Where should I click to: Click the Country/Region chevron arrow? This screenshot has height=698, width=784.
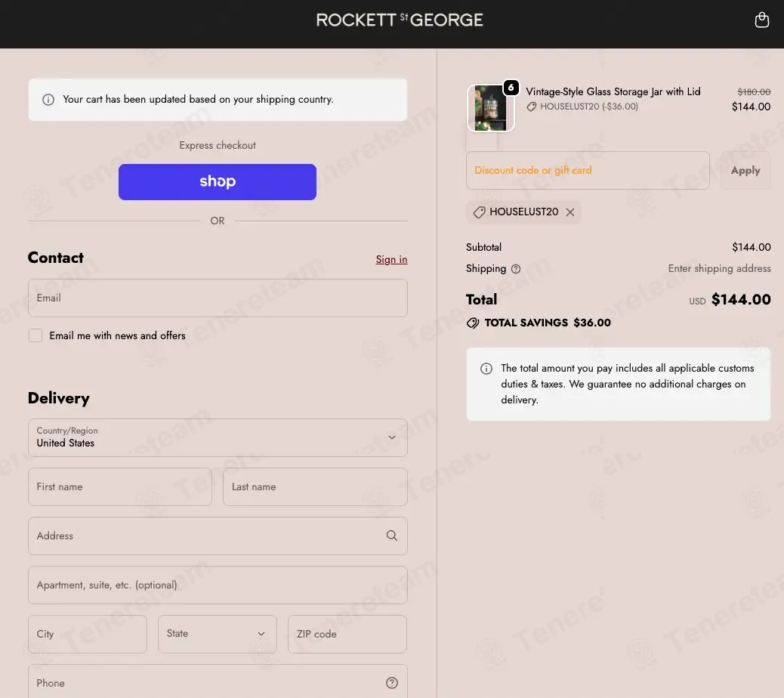[392, 437]
